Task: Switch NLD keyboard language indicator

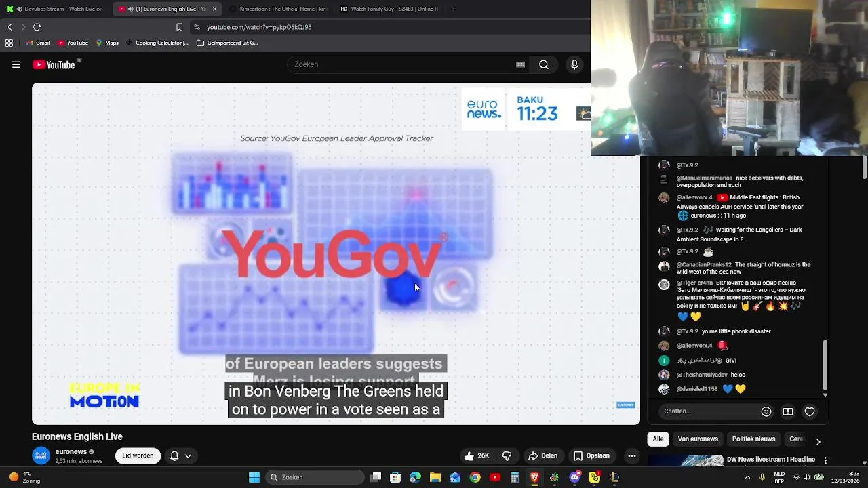Action: click(x=779, y=477)
